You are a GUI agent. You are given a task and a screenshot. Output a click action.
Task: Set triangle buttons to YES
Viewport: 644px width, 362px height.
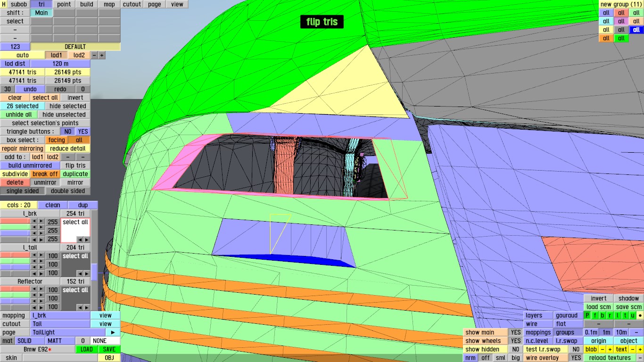[83, 132]
